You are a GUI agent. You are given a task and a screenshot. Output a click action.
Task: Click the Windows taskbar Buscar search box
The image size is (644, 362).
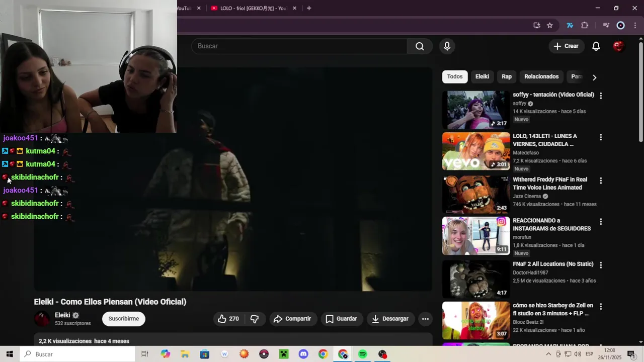[77, 354]
